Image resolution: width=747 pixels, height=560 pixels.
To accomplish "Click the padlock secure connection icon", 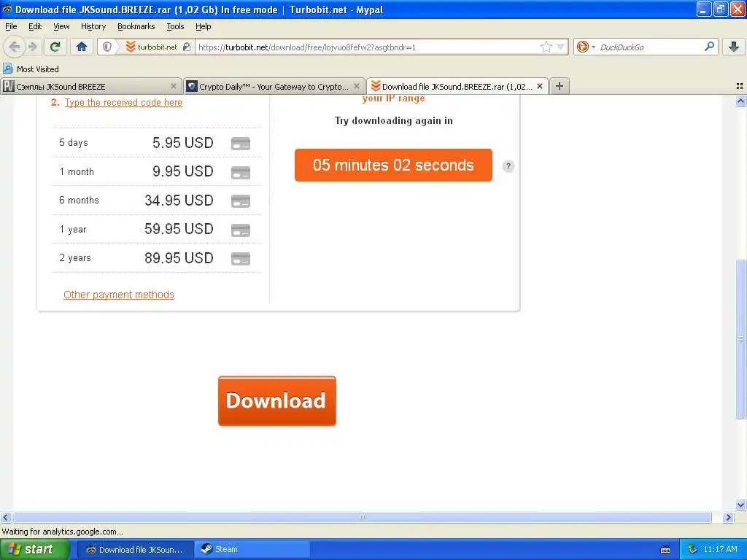I will [x=187, y=47].
